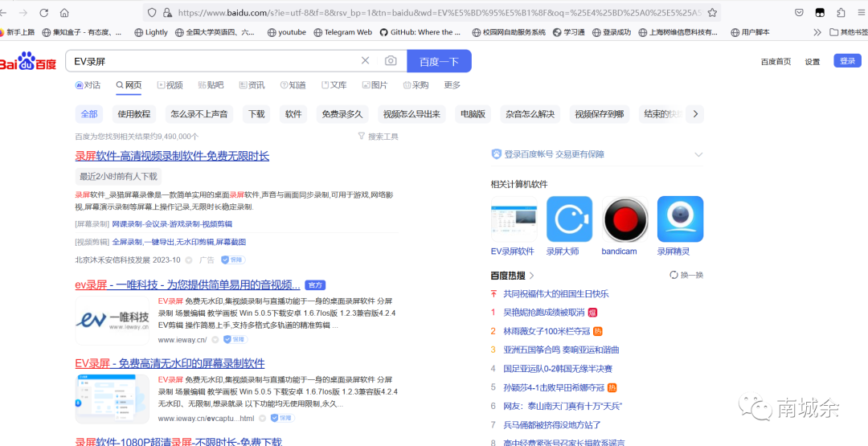Switch to the 视频 search tab
Image resolution: width=868 pixels, height=446 pixels.
170,85
